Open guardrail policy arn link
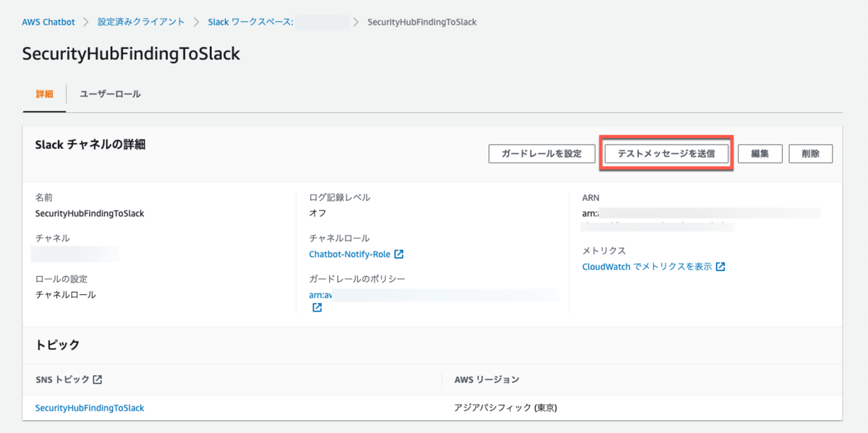 320,295
